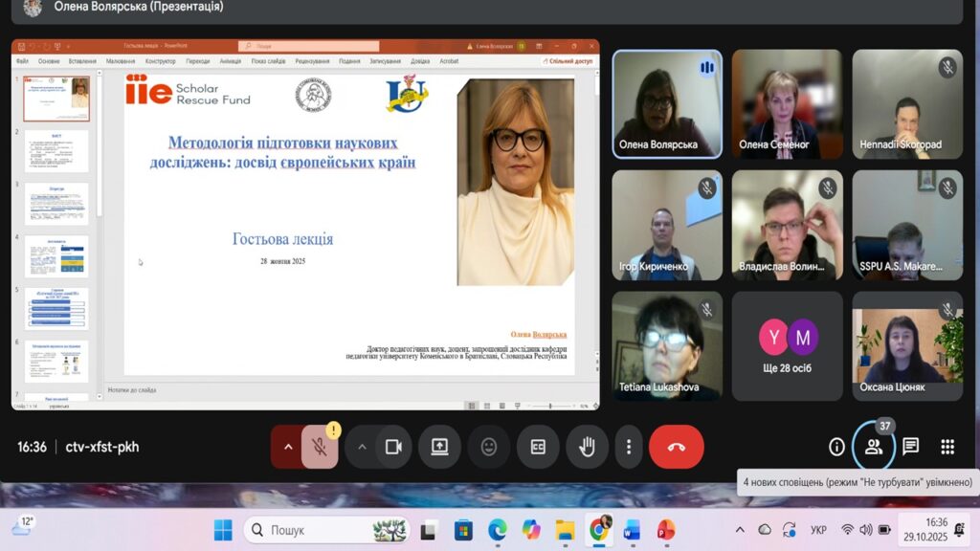This screenshot has height=551, width=980.
Task: Open meeting details info icon
Action: pyautogui.click(x=836, y=447)
